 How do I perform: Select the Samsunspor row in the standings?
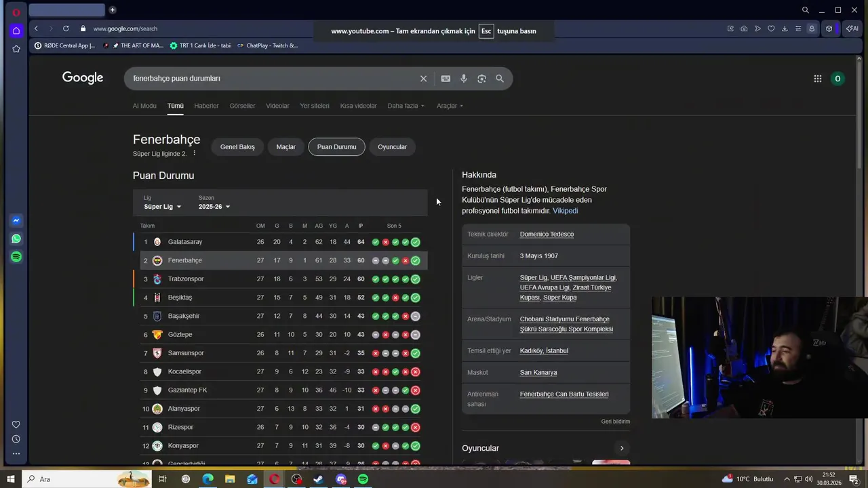pyautogui.click(x=280, y=353)
